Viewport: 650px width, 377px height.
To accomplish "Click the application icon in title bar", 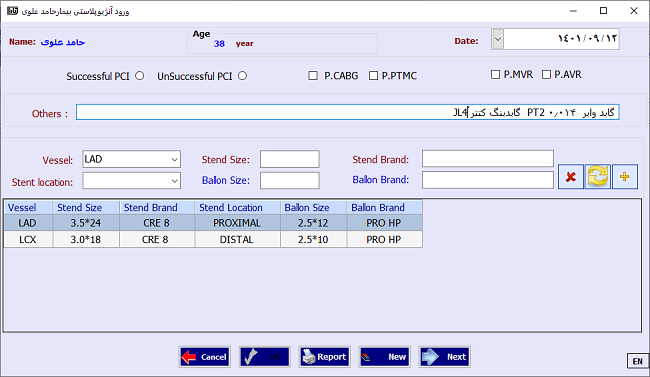I will pyautogui.click(x=12, y=11).
